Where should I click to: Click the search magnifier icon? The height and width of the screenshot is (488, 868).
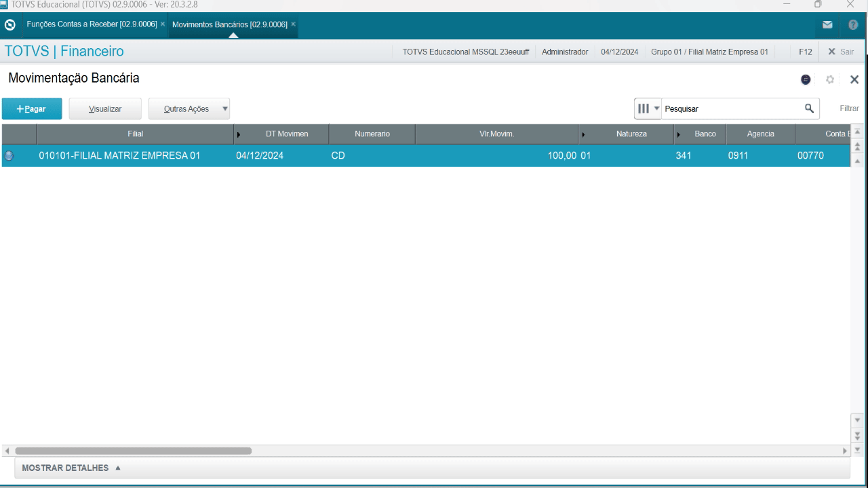click(809, 108)
